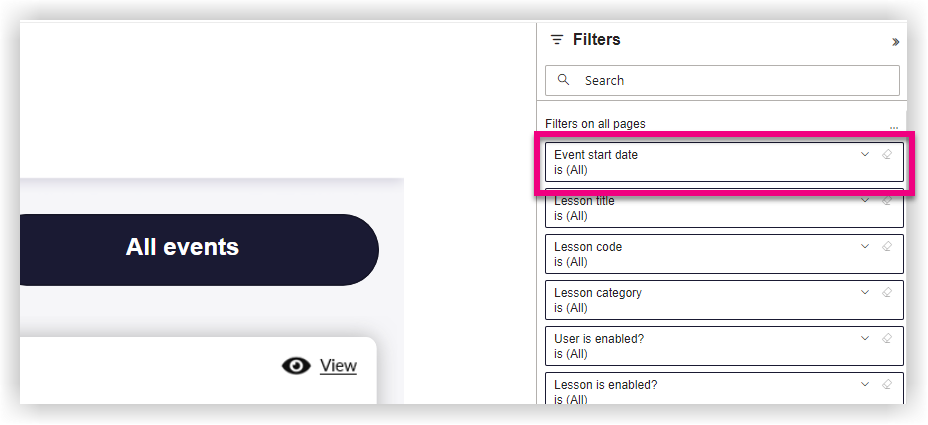Select the Lesson code label
928x425 pixels.
point(588,246)
